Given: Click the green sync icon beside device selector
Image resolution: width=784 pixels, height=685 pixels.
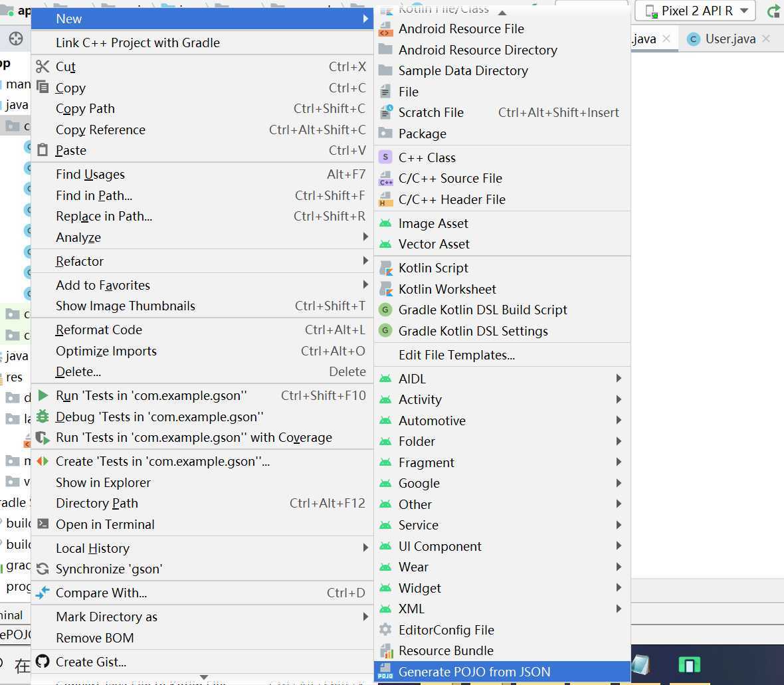Looking at the screenshot, I should point(773,11).
